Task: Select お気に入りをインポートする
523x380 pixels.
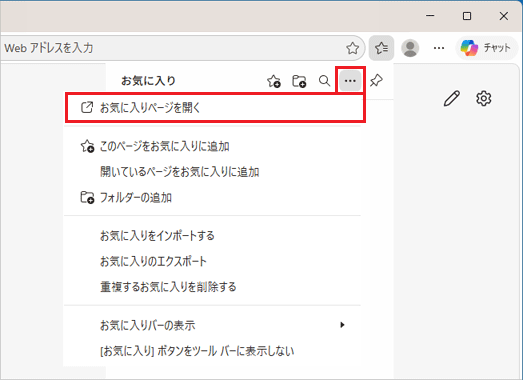Action: pos(212,236)
